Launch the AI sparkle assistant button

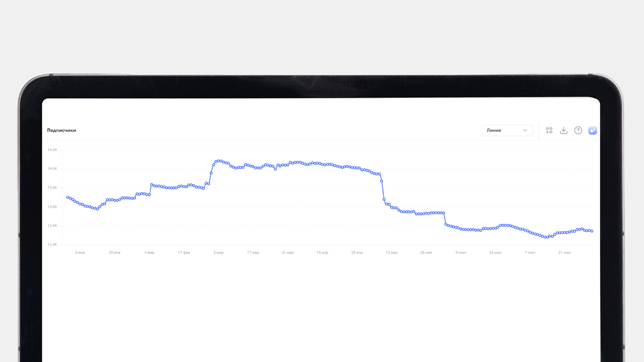click(x=593, y=130)
